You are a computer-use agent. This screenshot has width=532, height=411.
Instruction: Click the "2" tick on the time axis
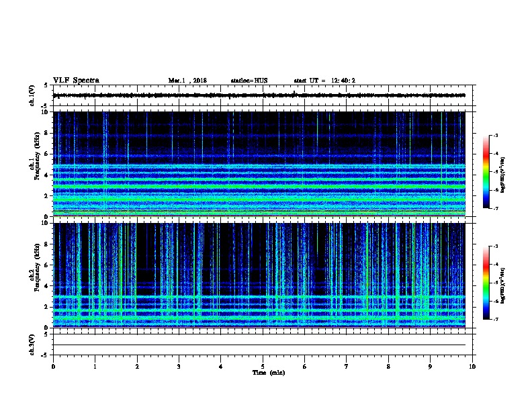[137, 367]
